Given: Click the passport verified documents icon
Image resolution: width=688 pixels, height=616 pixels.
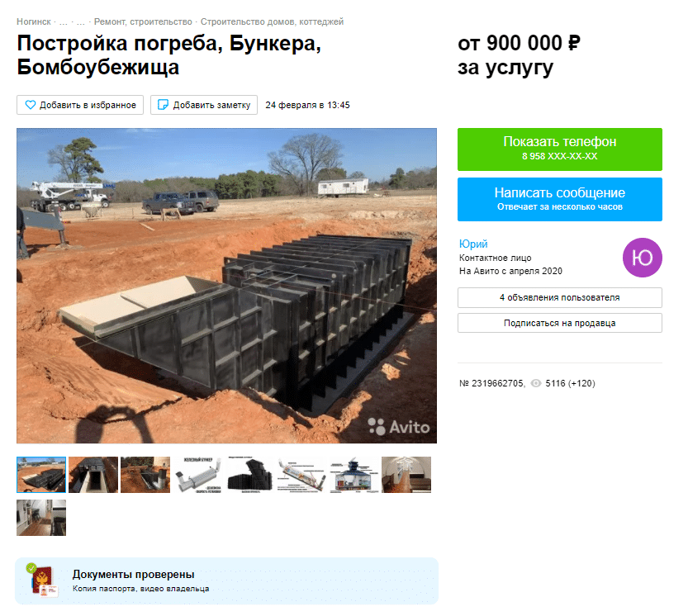Looking at the screenshot, I should [x=44, y=580].
